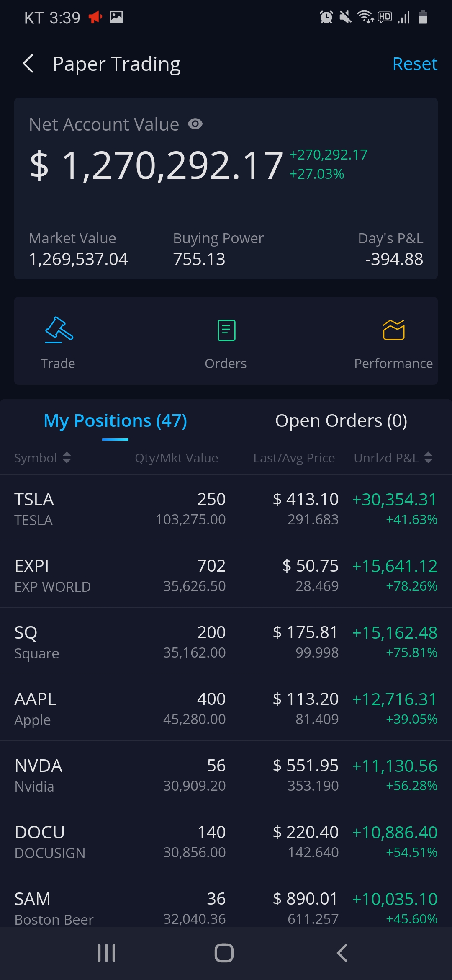The height and width of the screenshot is (980, 452).
Task: Open the DOCU DocuSign position
Action: (x=226, y=841)
